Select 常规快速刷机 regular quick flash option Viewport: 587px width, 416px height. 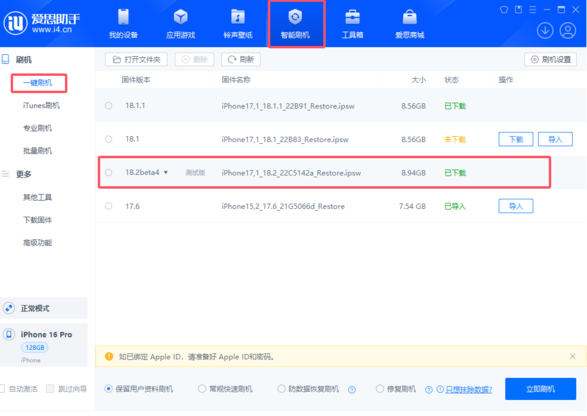[x=225, y=389]
